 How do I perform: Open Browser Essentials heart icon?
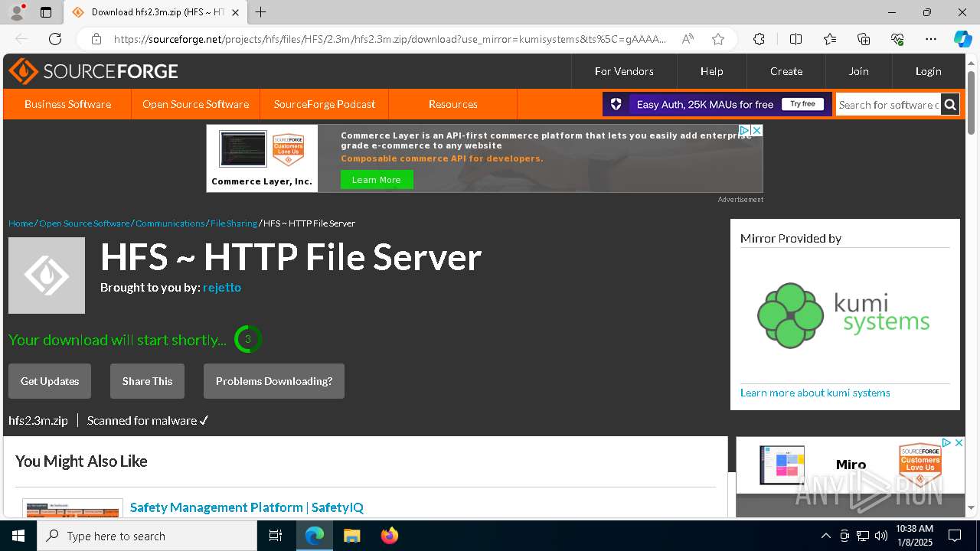[x=897, y=39]
